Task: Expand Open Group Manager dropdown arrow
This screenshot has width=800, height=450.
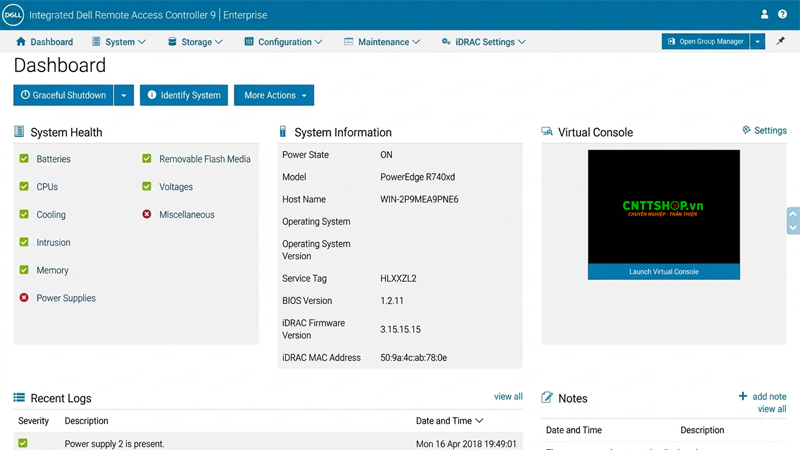Action: (758, 41)
